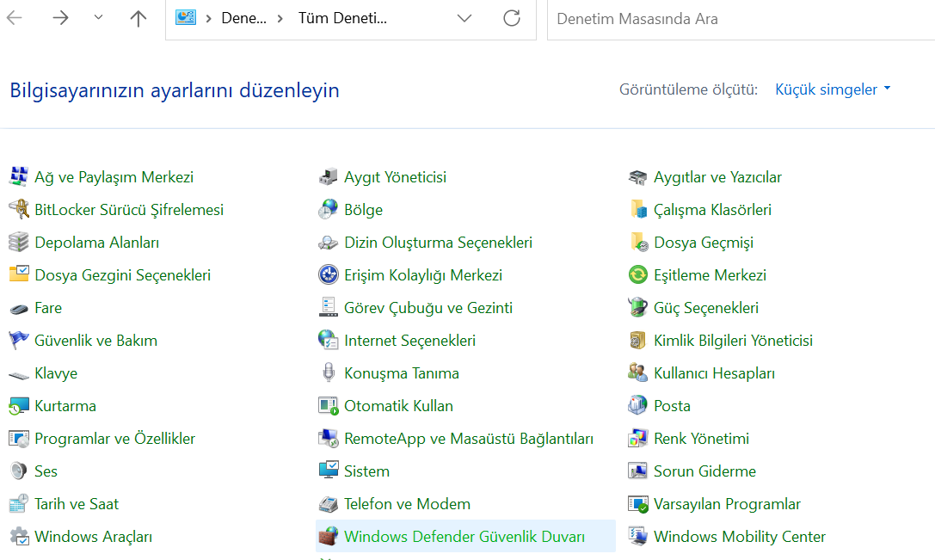Click the BitLocker Sürücü Şifrelemesi icon
Viewport: 935px width, 560px height.
18,210
